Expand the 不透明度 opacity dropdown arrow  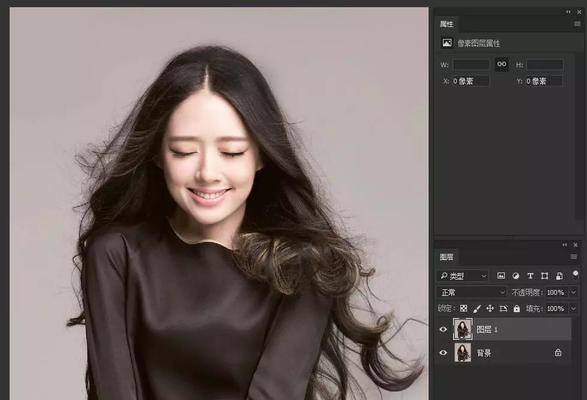point(573,292)
